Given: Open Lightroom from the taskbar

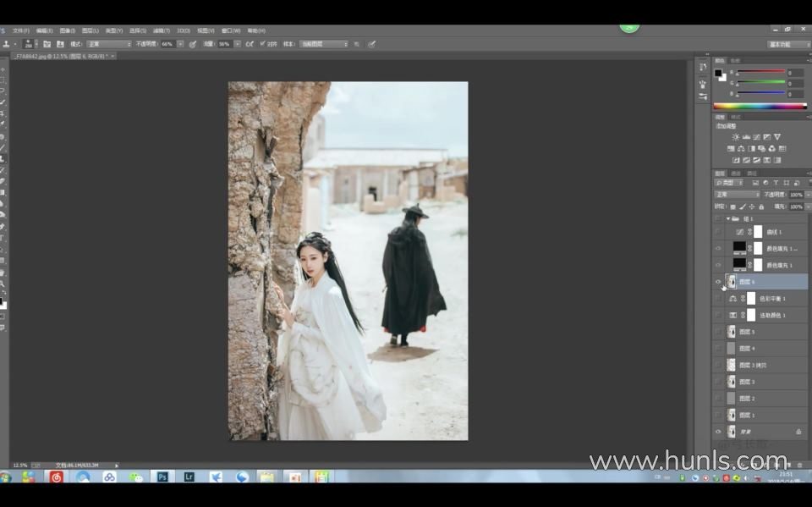Looking at the screenshot, I should coord(189,477).
